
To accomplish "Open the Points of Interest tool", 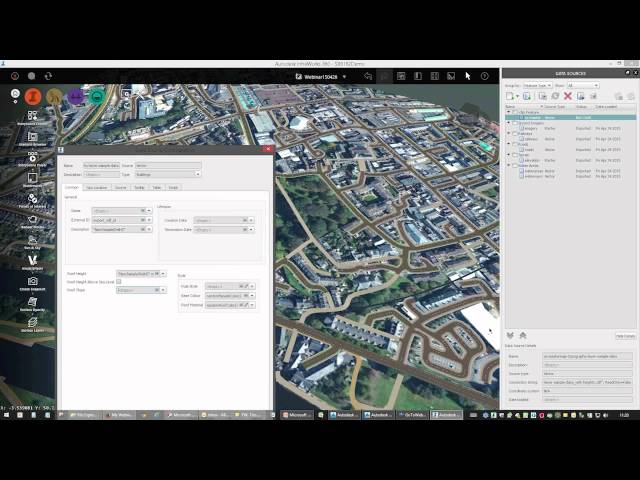I will [32, 198].
